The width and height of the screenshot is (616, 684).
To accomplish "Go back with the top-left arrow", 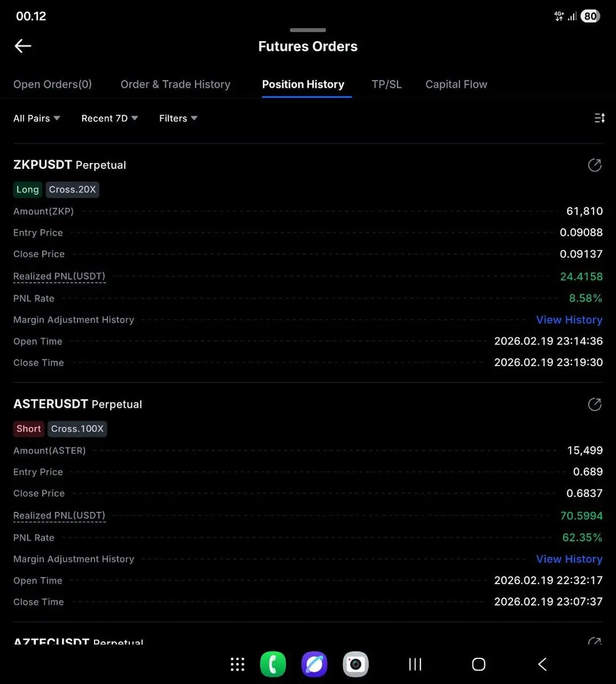I will (x=23, y=46).
